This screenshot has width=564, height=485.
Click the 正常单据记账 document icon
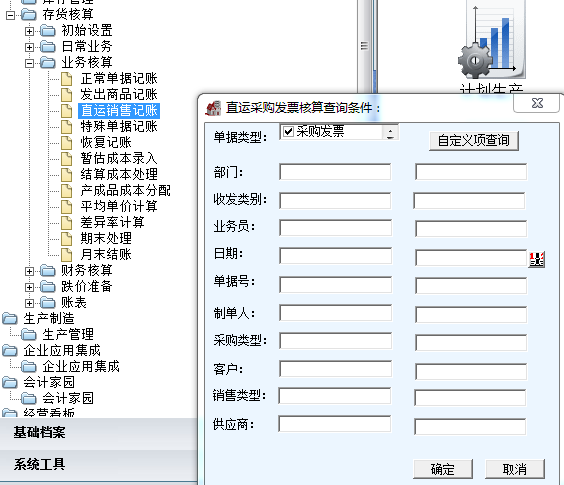point(67,79)
